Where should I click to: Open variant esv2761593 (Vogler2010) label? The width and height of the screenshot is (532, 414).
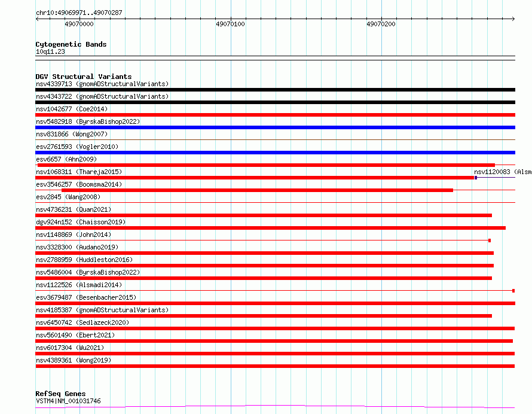[77, 147]
